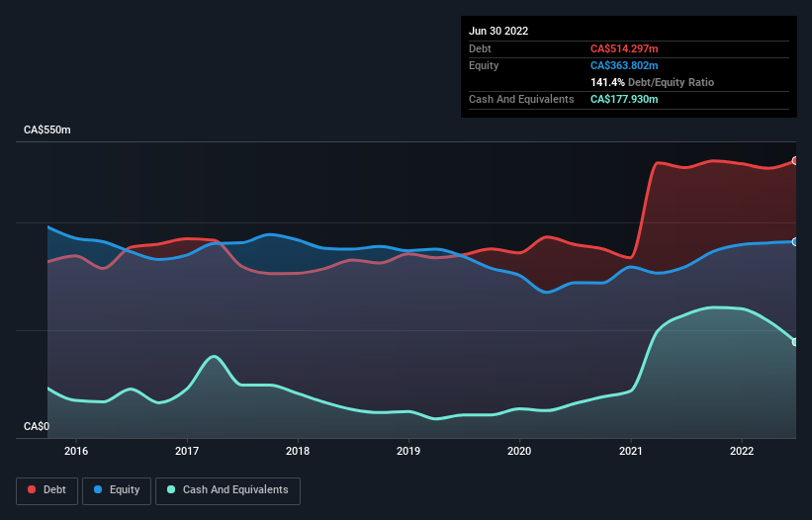This screenshot has height=520, width=812.
Task: Click the teal Cash endpoint marker
Action: point(795,342)
